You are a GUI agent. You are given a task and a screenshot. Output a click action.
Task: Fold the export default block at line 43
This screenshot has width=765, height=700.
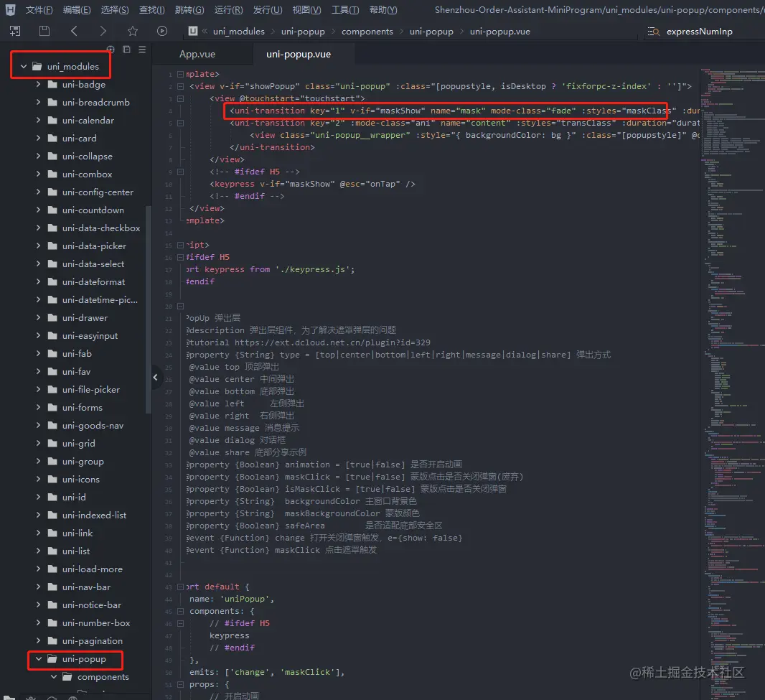pos(180,587)
